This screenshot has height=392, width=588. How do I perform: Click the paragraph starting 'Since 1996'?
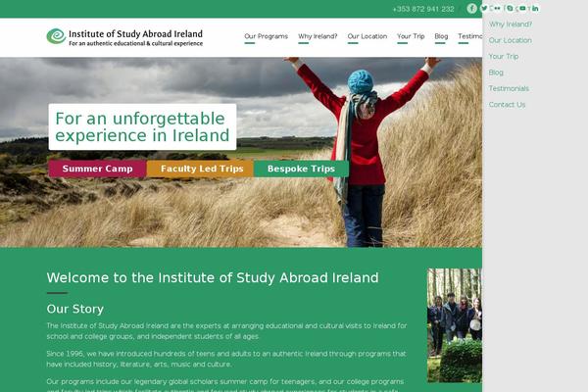click(x=226, y=359)
